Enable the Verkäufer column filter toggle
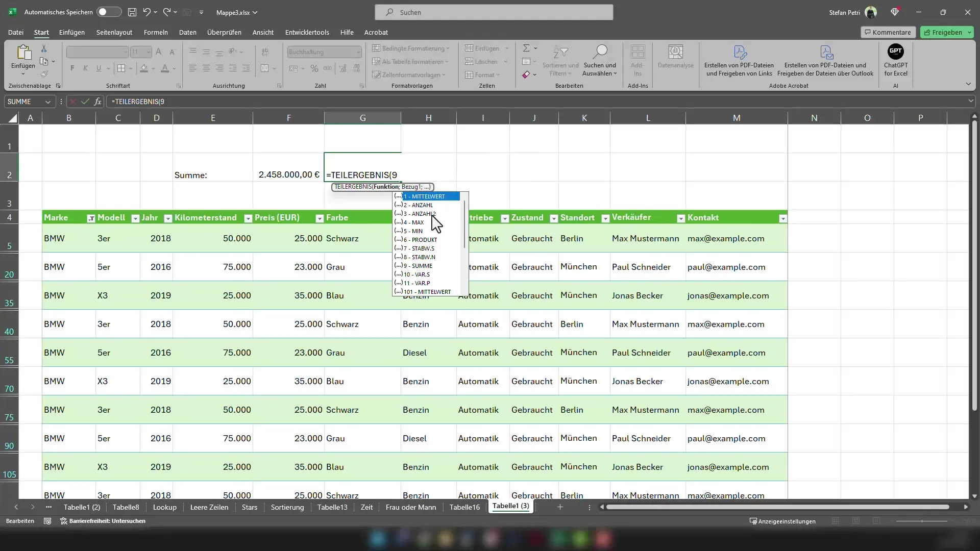Viewport: 980px width, 551px height. click(680, 218)
